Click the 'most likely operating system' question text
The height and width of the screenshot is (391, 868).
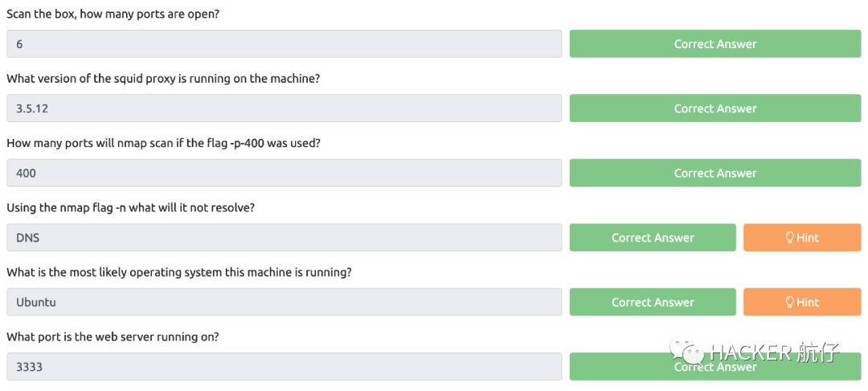click(x=178, y=272)
